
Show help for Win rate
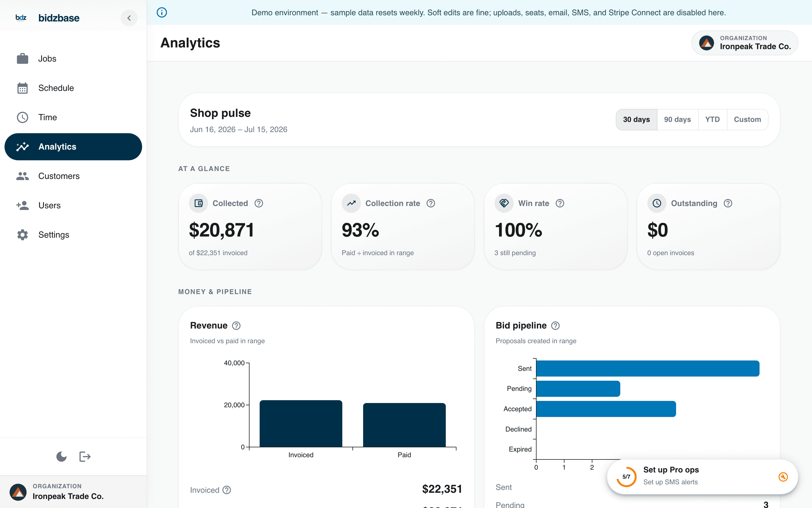coord(560,203)
